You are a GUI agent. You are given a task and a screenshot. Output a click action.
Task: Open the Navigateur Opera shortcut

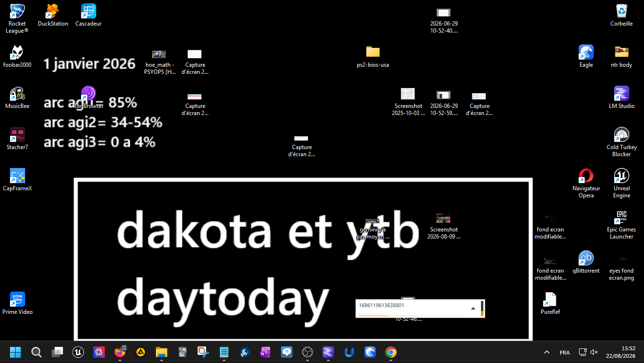tap(586, 184)
